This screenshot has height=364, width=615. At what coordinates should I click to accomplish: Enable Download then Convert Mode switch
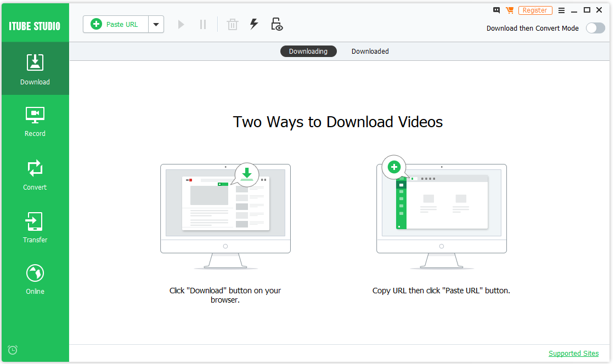click(595, 28)
